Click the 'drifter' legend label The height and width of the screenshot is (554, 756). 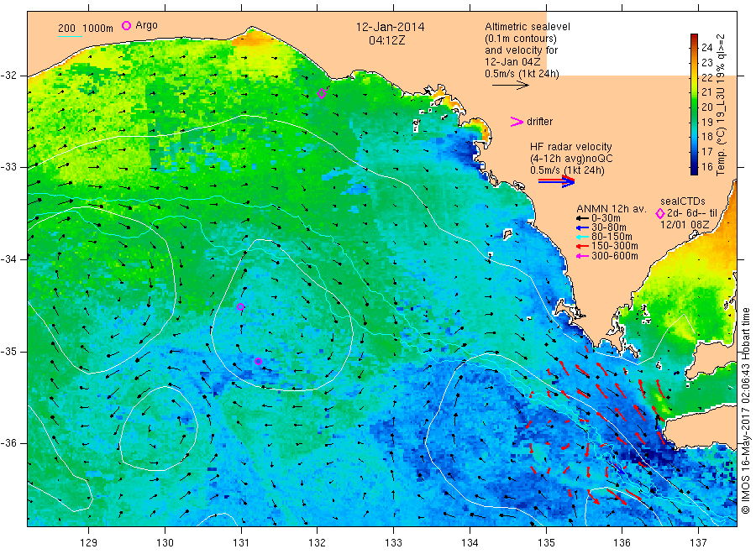pyautogui.click(x=539, y=122)
